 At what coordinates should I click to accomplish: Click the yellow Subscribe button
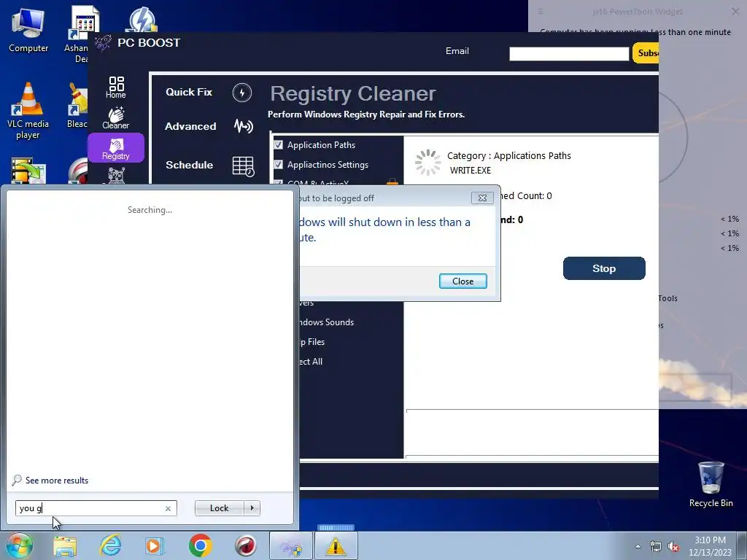pos(646,52)
